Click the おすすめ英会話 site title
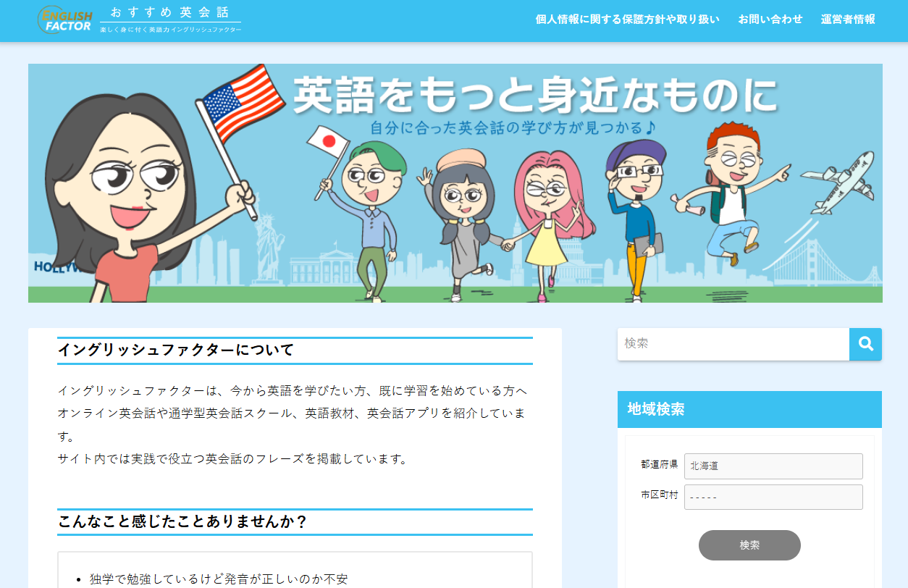 (x=170, y=12)
